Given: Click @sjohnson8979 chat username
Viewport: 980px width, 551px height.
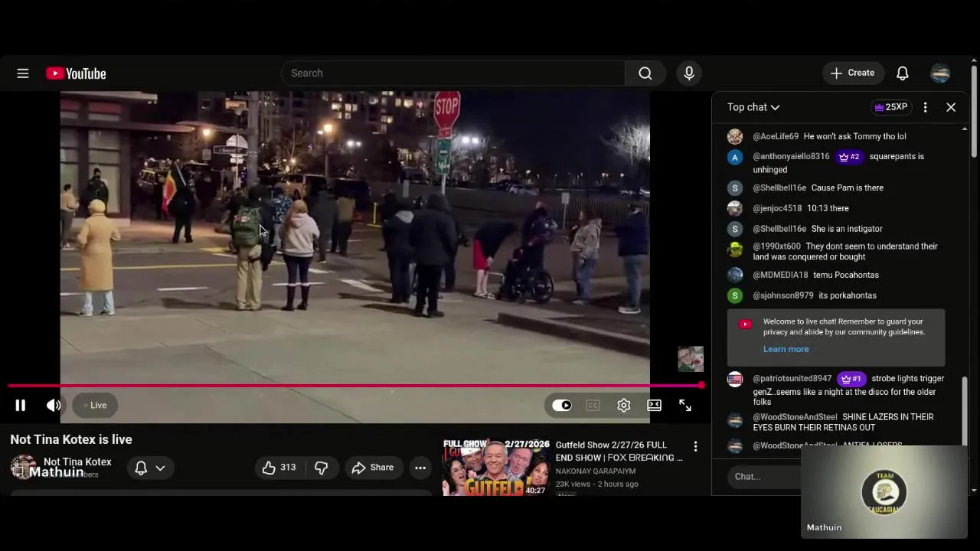Looking at the screenshot, I should (x=783, y=295).
